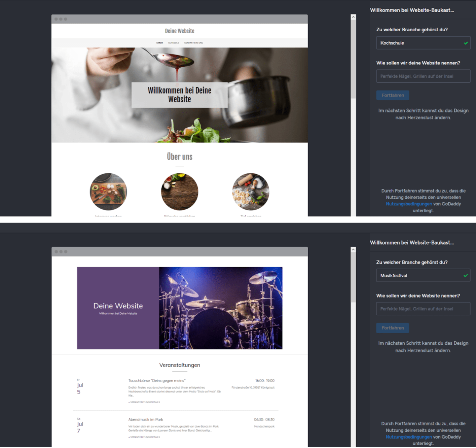476x448 pixels.
Task: Click the green checkmark beside Musikfestival
Action: [466, 276]
